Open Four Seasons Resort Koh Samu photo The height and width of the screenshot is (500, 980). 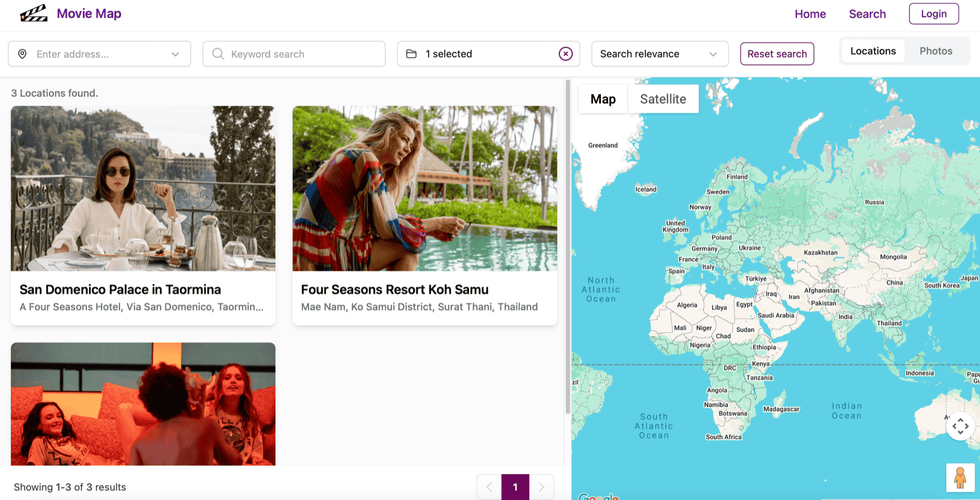(x=425, y=188)
